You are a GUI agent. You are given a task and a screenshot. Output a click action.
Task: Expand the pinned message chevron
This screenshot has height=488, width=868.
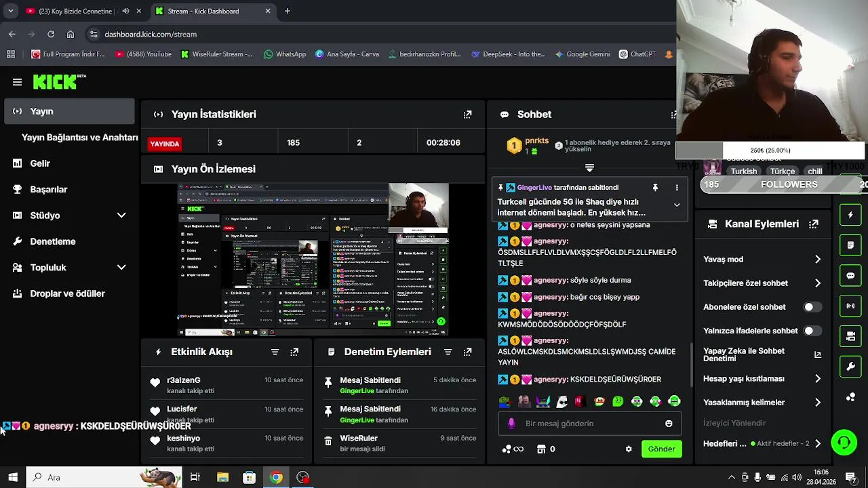676,205
